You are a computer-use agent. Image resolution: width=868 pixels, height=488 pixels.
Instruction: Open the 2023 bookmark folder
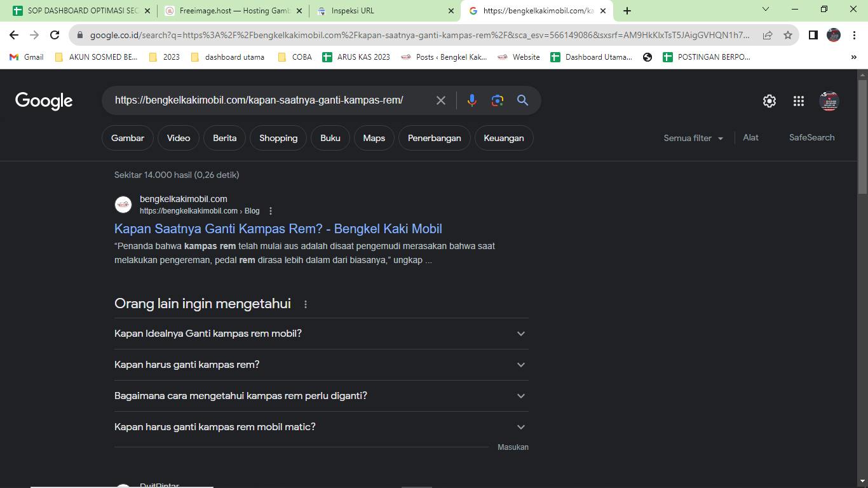tap(164, 57)
